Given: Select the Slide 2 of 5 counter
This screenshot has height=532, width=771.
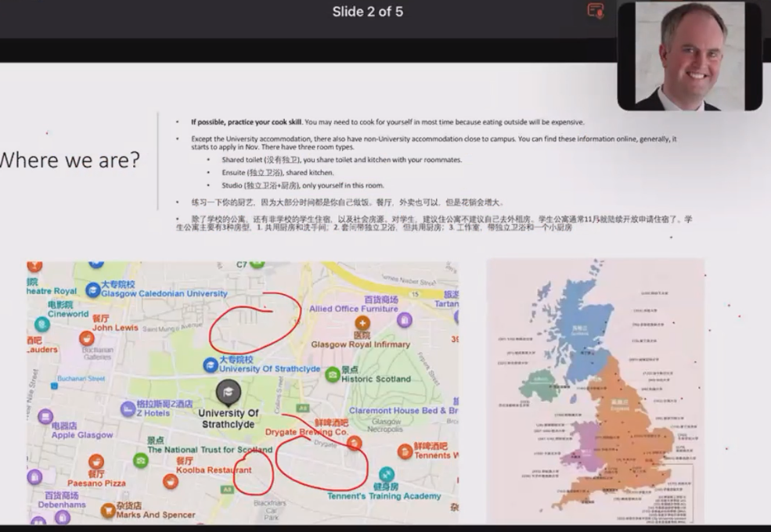Looking at the screenshot, I should tap(368, 12).
